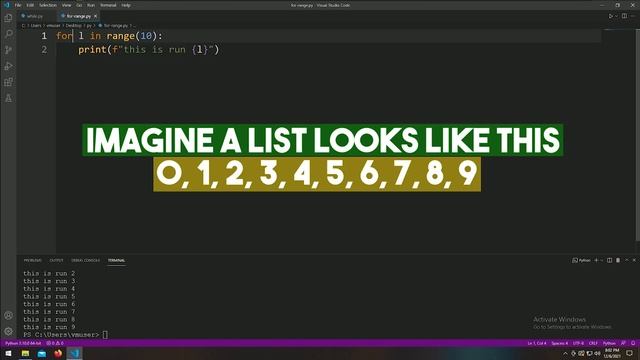640x360 pixels.
Task: Open the Source Control view
Action: pos(8,50)
